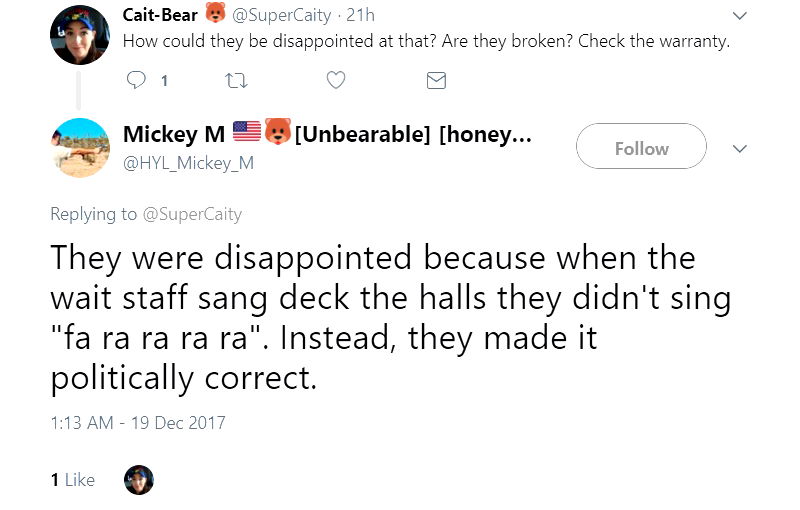This screenshot has width=800, height=510.
Task: Send Cait-Bear's tweet via direct message icon
Action: click(436, 81)
